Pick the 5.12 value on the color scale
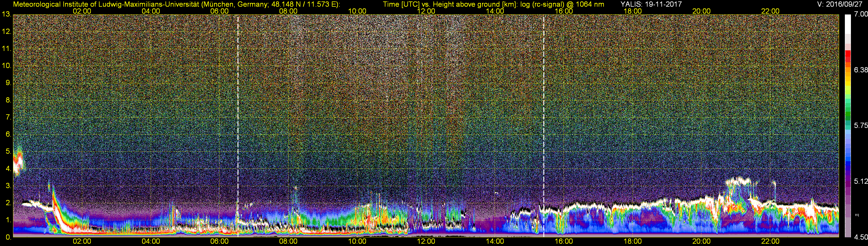The width and height of the screenshot is (868, 246). coord(861,182)
